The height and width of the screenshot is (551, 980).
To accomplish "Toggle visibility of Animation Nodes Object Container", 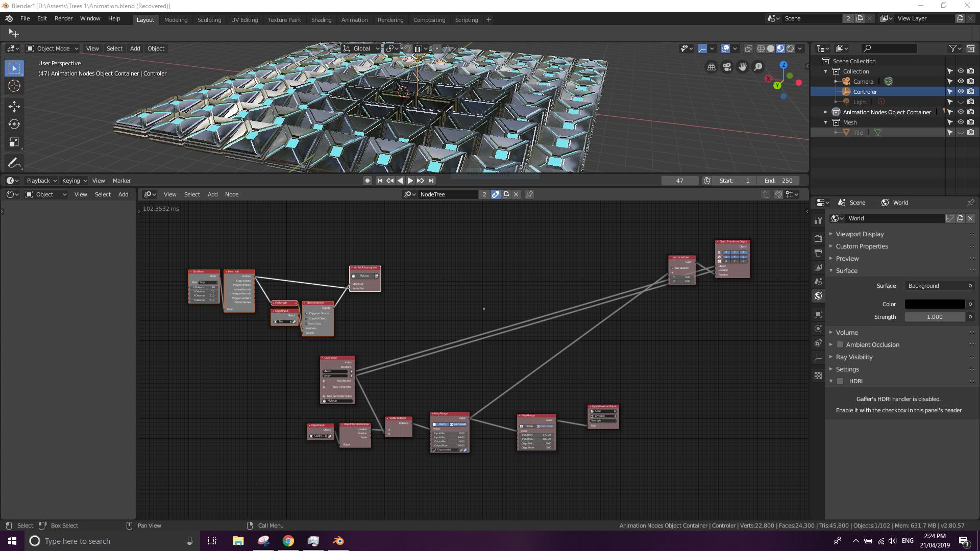I will click(961, 111).
